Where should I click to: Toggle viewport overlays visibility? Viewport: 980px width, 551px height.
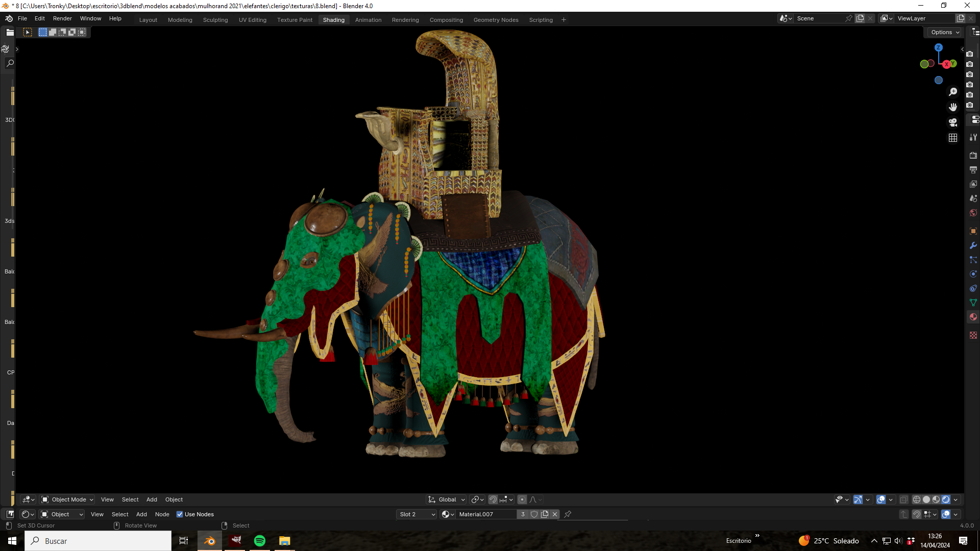tap(880, 499)
